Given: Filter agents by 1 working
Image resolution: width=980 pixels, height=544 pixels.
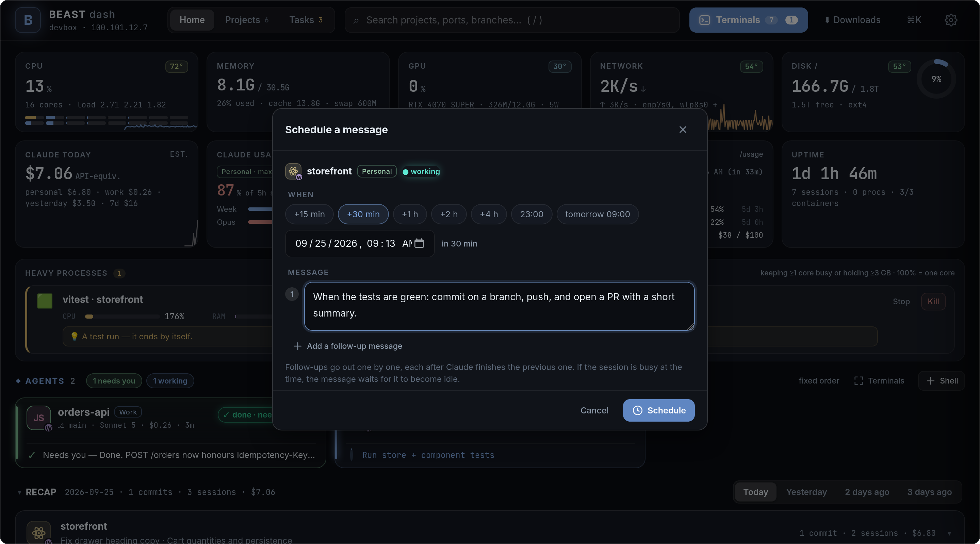Looking at the screenshot, I should point(170,380).
